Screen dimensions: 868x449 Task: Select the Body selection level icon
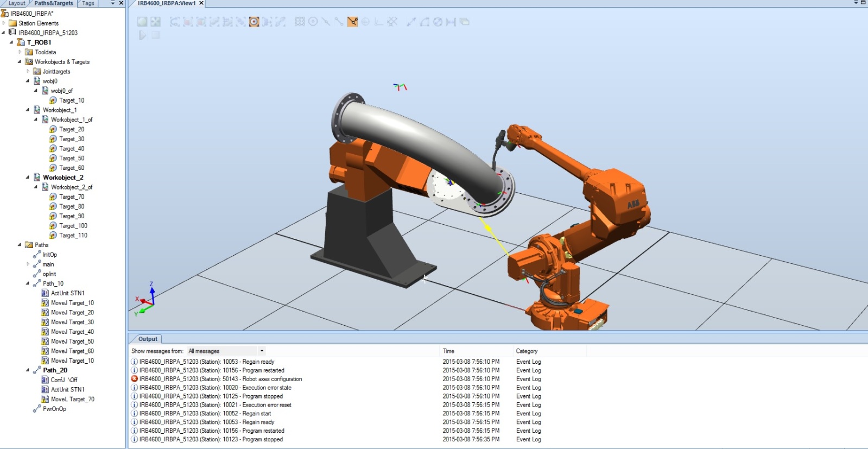click(201, 22)
